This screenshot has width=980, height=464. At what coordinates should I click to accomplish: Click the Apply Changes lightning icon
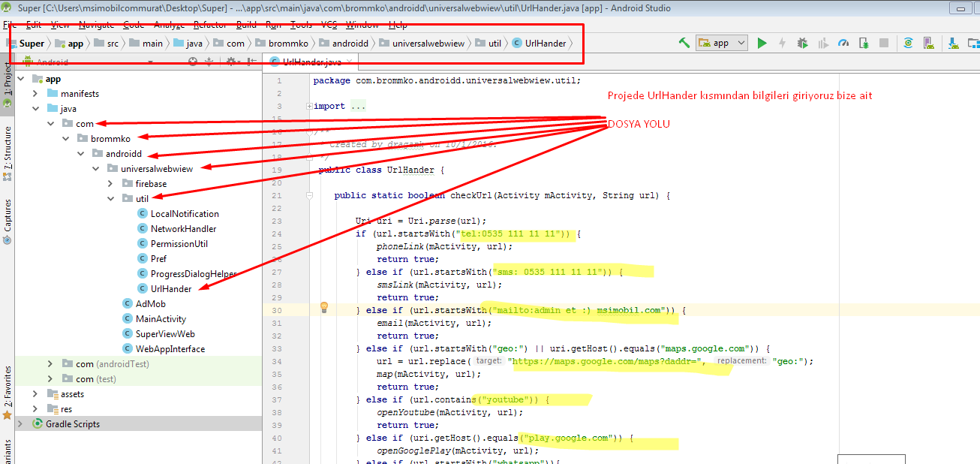tap(782, 43)
